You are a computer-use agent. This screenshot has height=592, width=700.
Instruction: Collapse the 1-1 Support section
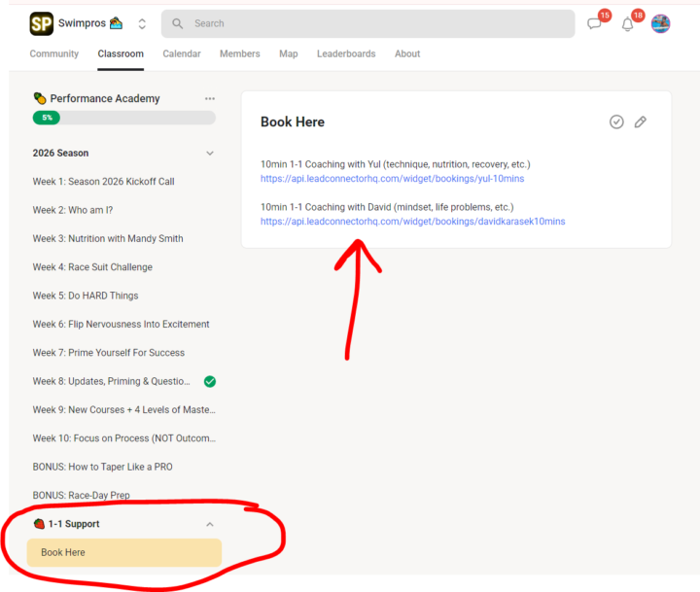click(x=210, y=524)
